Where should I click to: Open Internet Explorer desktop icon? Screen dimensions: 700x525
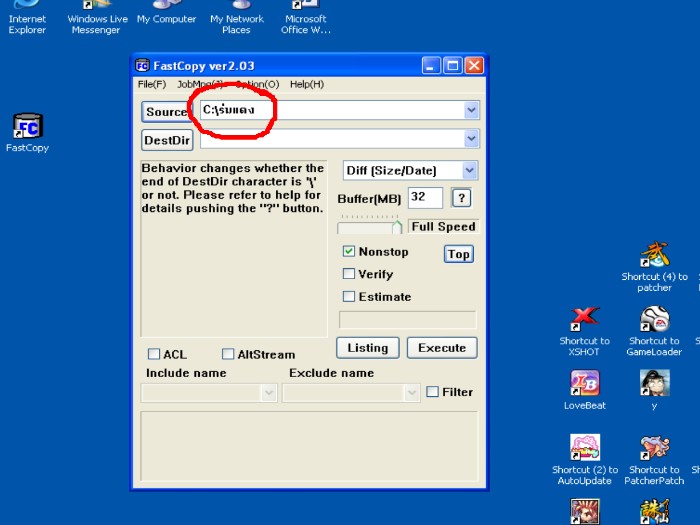coord(27,18)
